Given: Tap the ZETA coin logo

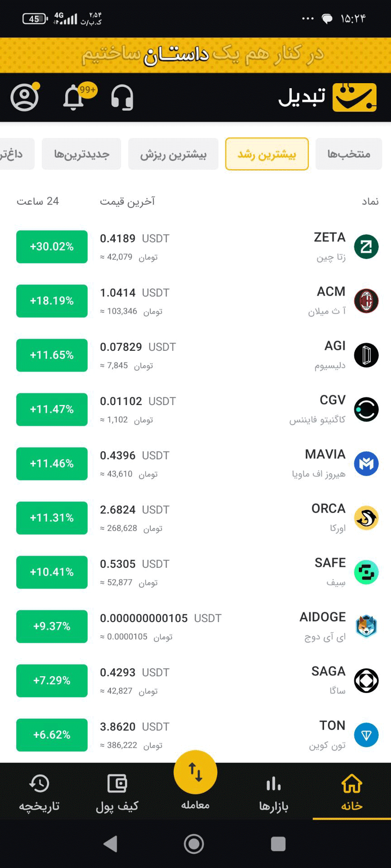Looking at the screenshot, I should point(366,247).
